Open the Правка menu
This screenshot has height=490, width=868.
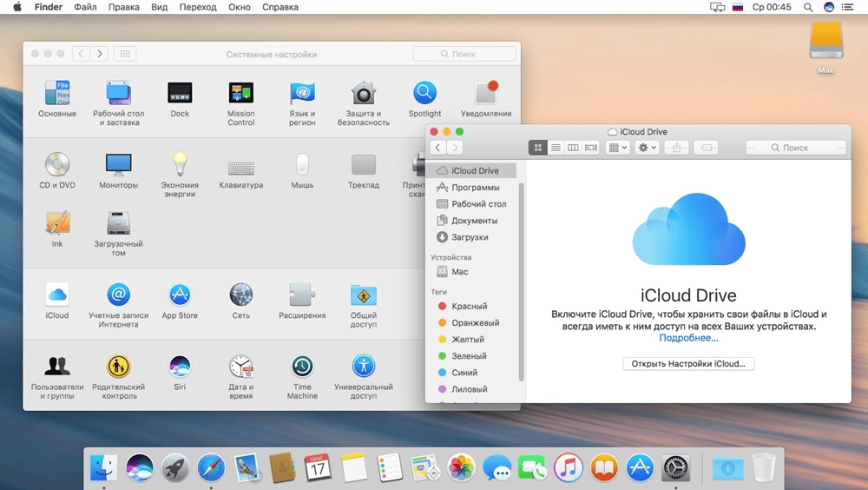(x=123, y=7)
